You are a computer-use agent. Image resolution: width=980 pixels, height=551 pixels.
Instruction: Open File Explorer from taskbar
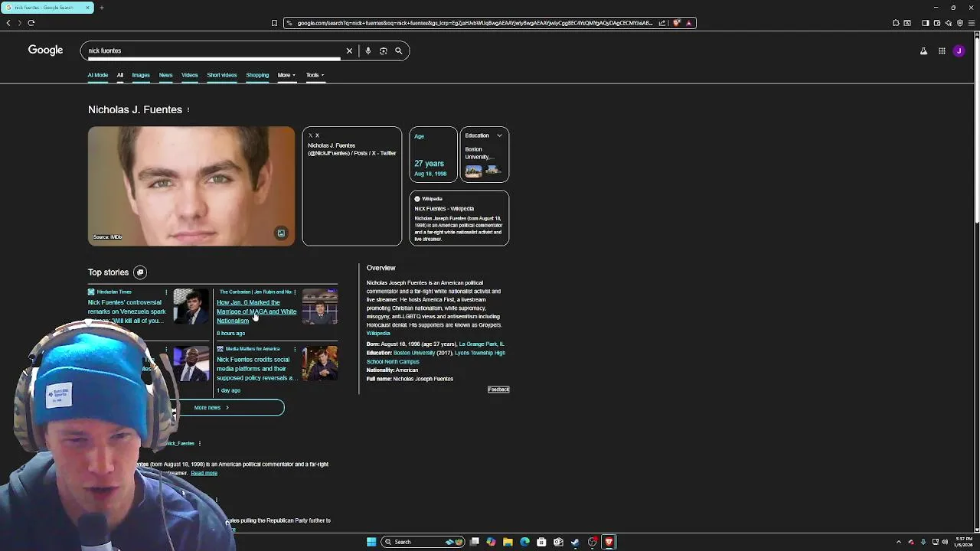coord(508,542)
